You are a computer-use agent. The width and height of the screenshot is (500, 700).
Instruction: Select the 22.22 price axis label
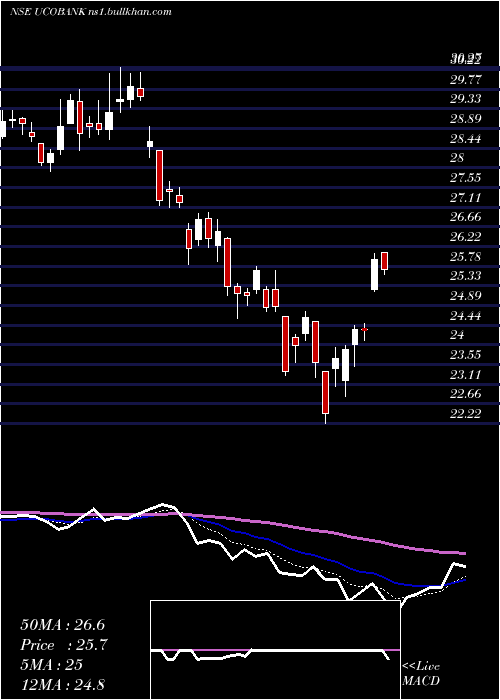pos(466,413)
